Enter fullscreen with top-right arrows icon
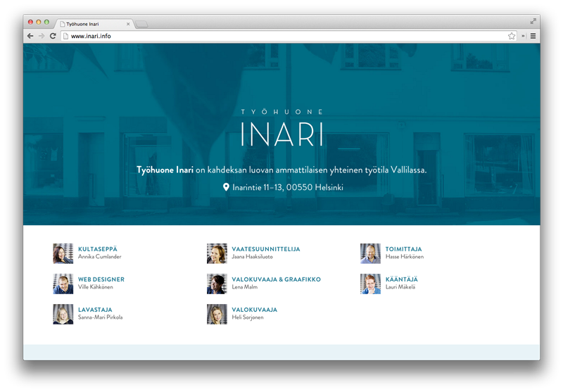Image resolution: width=563 pixels, height=392 pixels. 533,21
